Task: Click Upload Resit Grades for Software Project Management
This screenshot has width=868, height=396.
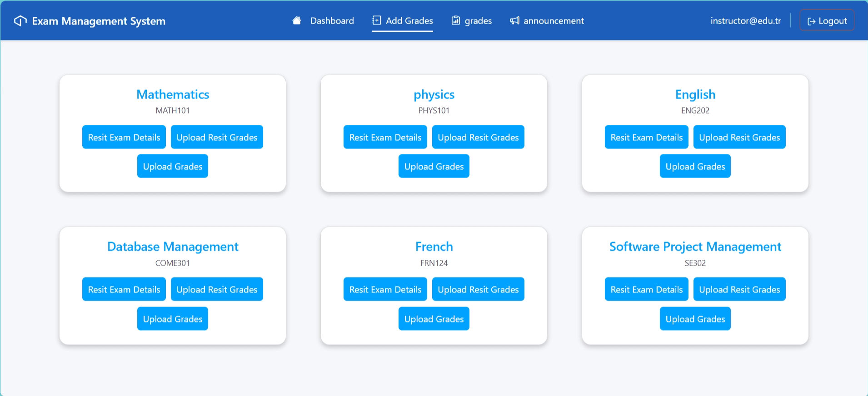Action: click(739, 289)
